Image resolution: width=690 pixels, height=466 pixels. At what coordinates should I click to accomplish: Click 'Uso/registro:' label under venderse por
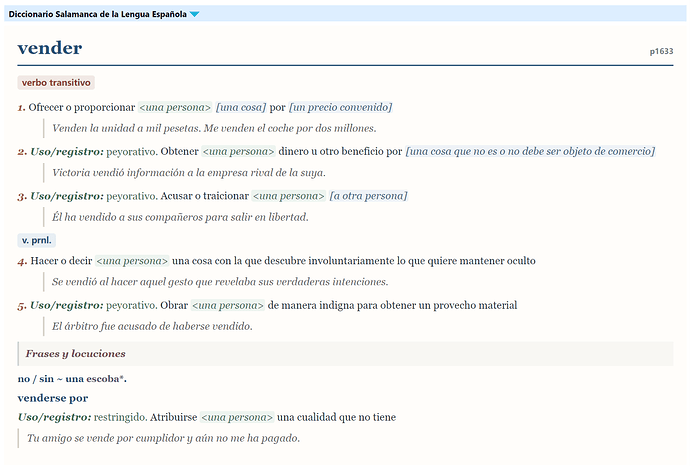coord(55,418)
